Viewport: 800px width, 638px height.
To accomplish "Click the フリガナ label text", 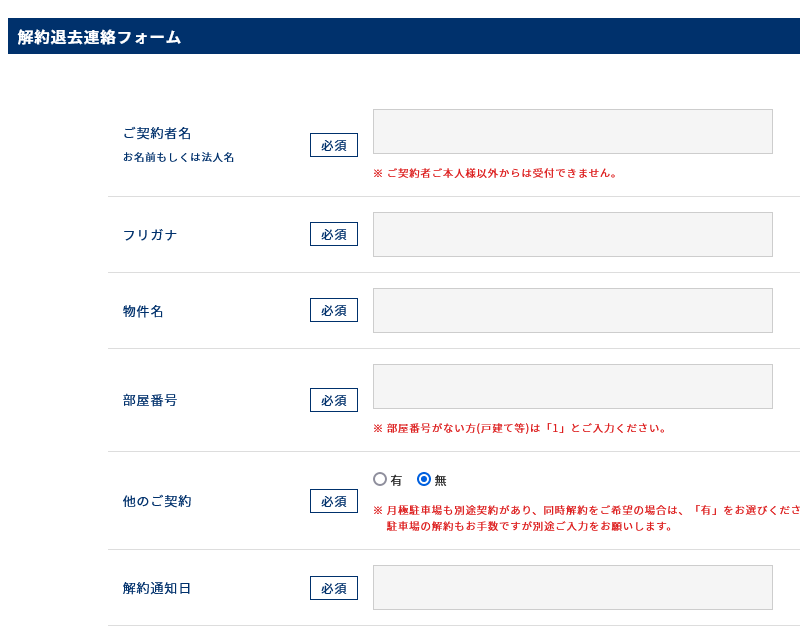I will 150,235.
